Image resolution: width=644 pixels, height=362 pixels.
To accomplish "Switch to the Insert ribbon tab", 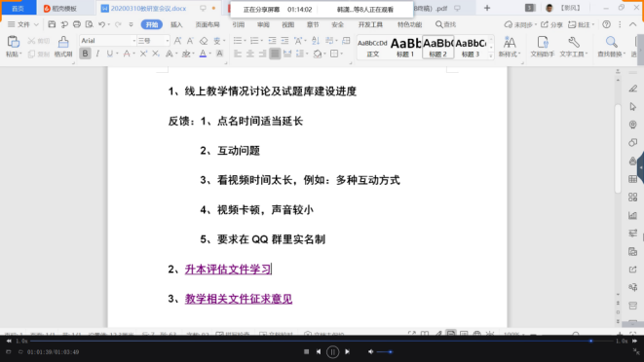I will pos(176,24).
